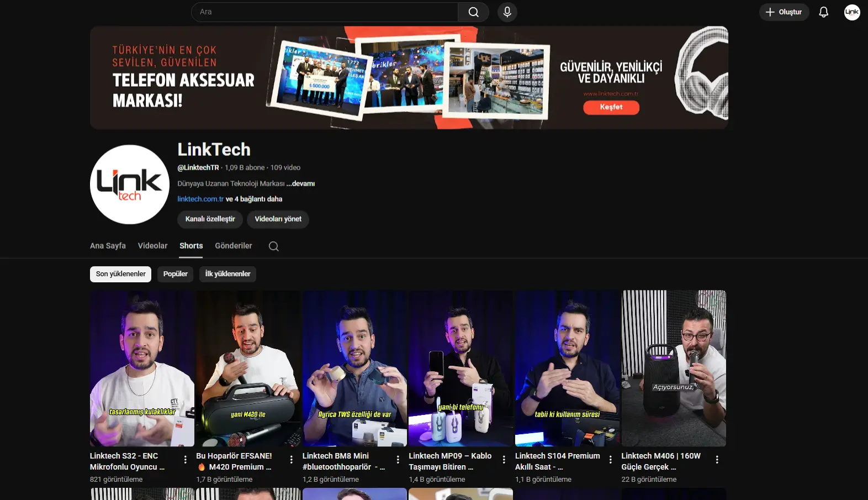Go to the Gönderiler tab

(233, 246)
